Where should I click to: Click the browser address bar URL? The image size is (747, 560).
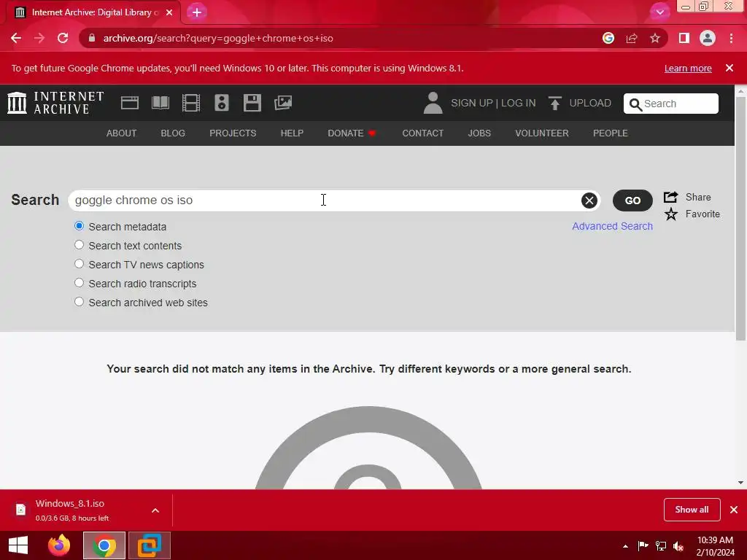pyautogui.click(x=217, y=38)
